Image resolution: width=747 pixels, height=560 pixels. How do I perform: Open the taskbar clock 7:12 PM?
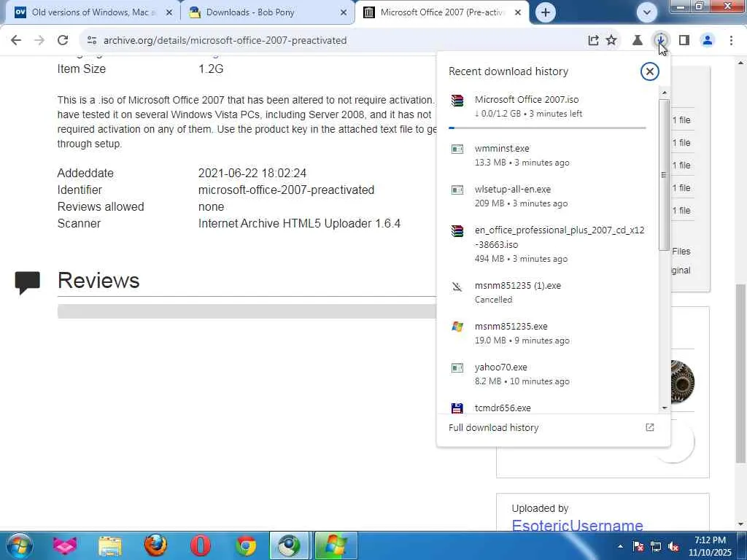tap(710, 546)
